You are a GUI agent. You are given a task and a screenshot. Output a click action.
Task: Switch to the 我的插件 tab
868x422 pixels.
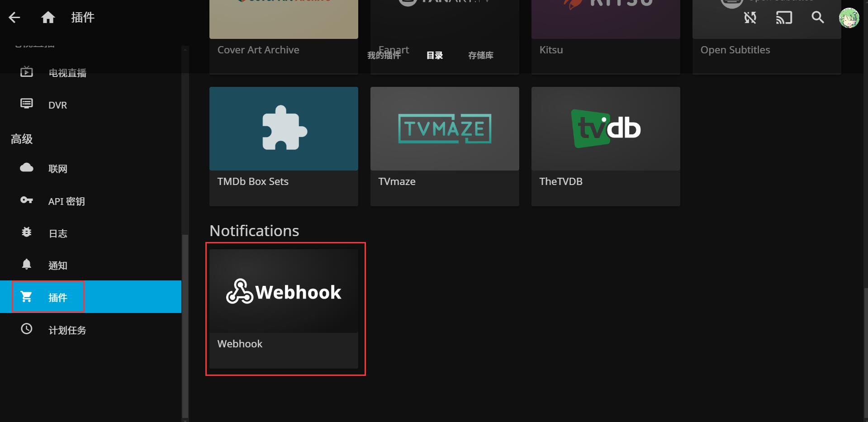click(384, 56)
